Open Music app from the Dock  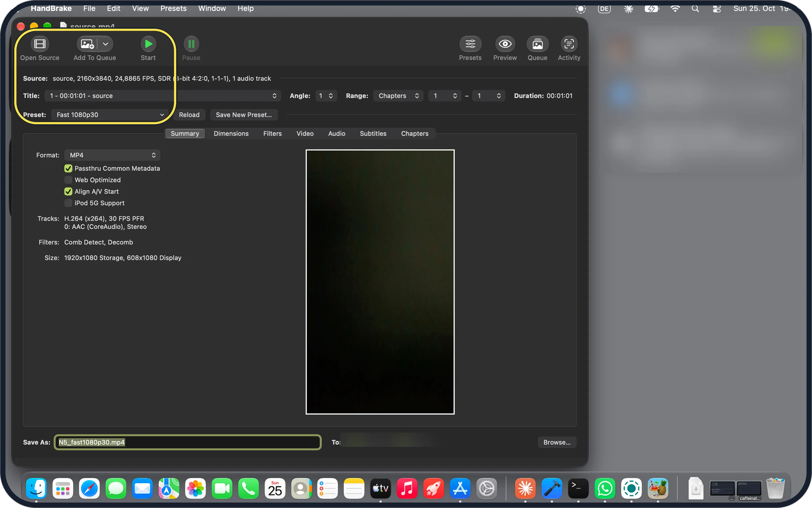tap(407, 488)
